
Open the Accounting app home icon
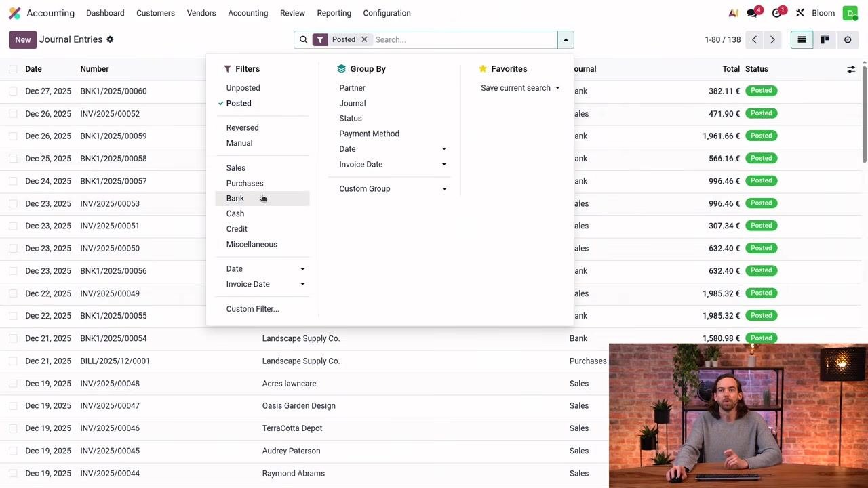[x=15, y=13]
